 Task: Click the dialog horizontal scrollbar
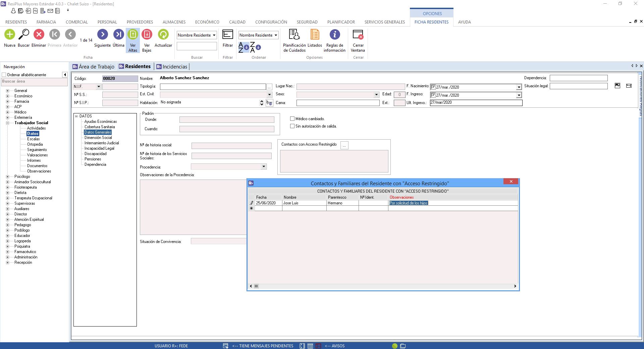pos(383,286)
